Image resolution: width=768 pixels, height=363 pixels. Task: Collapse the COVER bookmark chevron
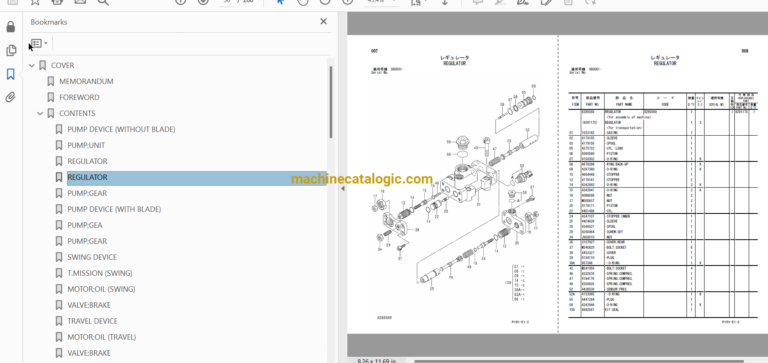pos(32,65)
